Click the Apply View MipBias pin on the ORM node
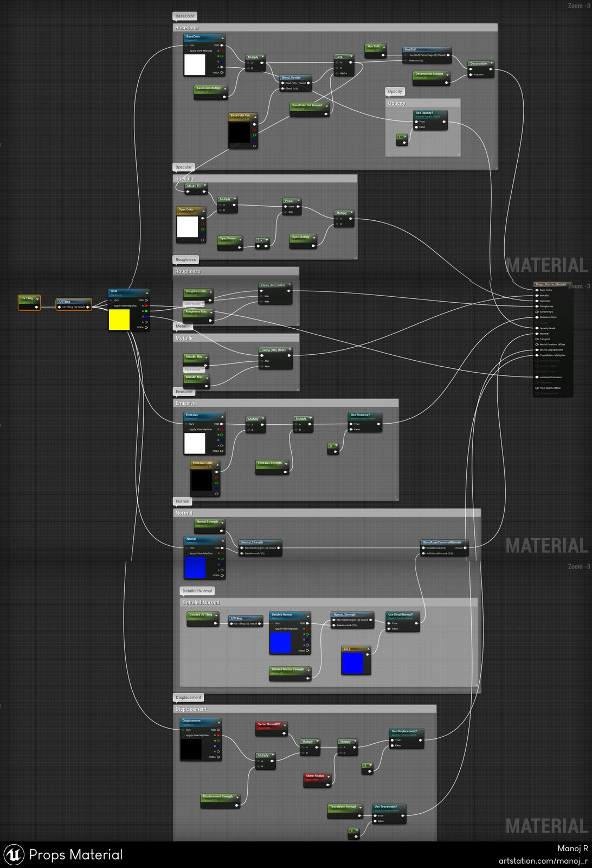Image resolution: width=592 pixels, height=868 pixels. coord(111,306)
